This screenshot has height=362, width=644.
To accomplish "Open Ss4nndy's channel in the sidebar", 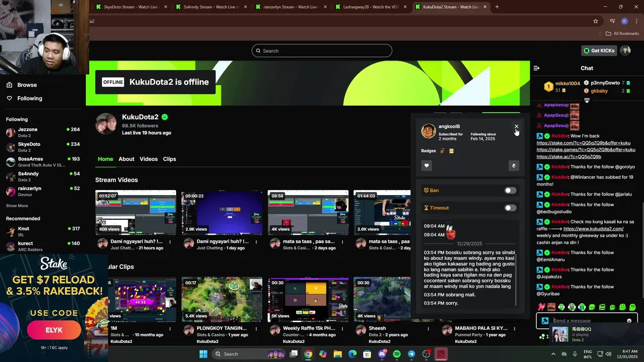I will [43, 176].
